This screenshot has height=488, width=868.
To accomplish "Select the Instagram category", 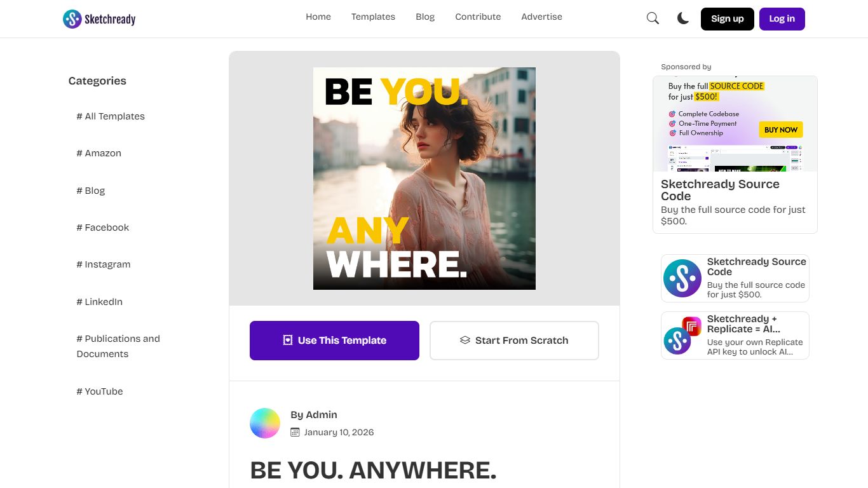I will pyautogui.click(x=107, y=264).
